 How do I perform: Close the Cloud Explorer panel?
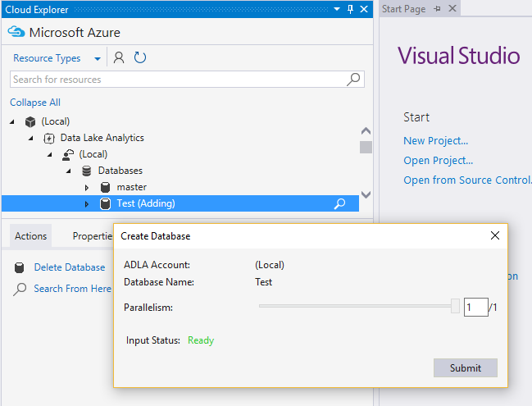[x=364, y=9]
